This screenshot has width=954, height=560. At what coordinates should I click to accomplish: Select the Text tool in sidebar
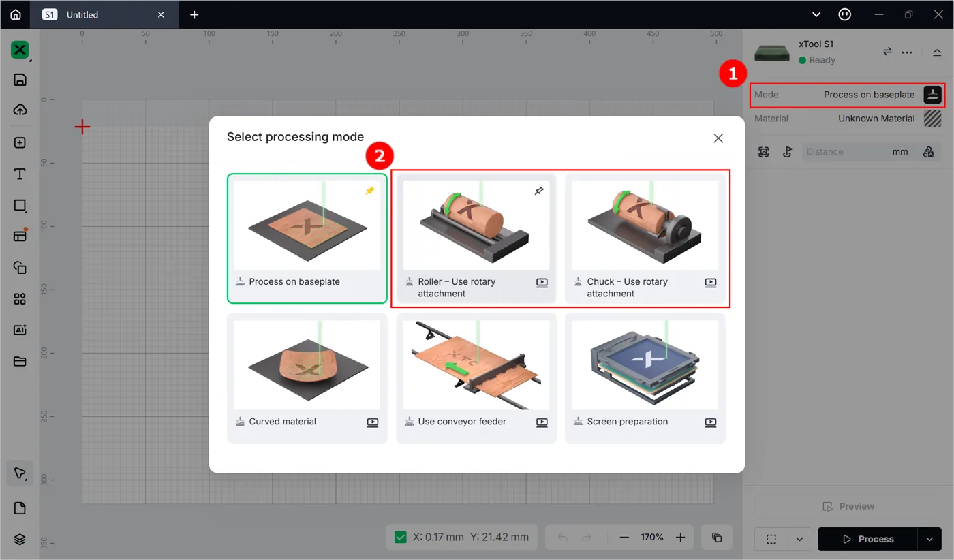click(20, 174)
